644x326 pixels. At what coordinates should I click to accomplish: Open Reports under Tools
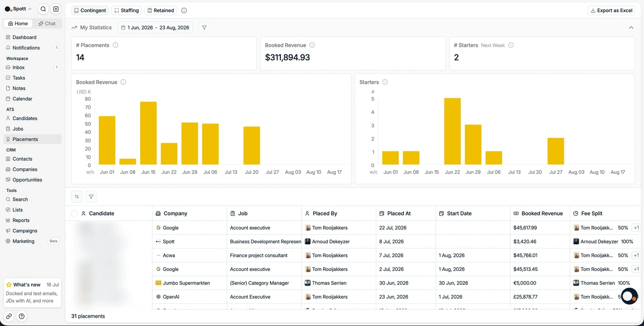32,220
